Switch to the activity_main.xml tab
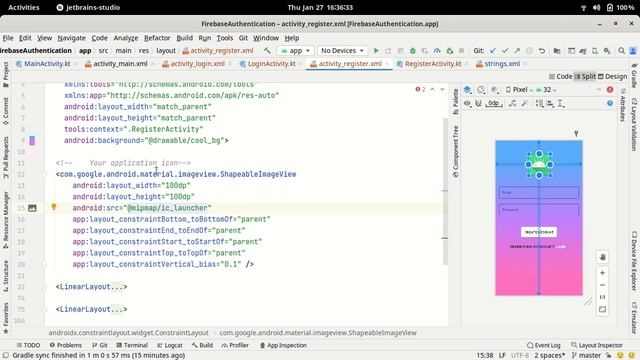This screenshot has height=360, width=640. coord(120,64)
